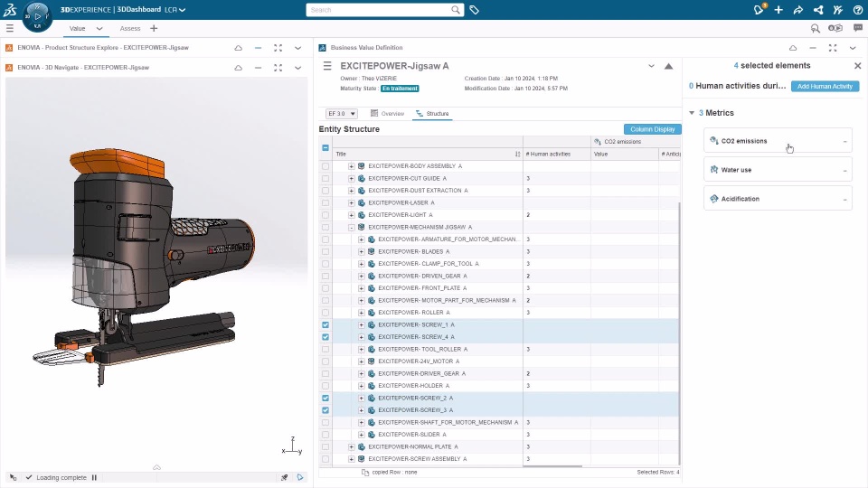The image size is (868, 488).
Task: Click cloud icon of Product Structure Explore widget
Action: point(238,48)
